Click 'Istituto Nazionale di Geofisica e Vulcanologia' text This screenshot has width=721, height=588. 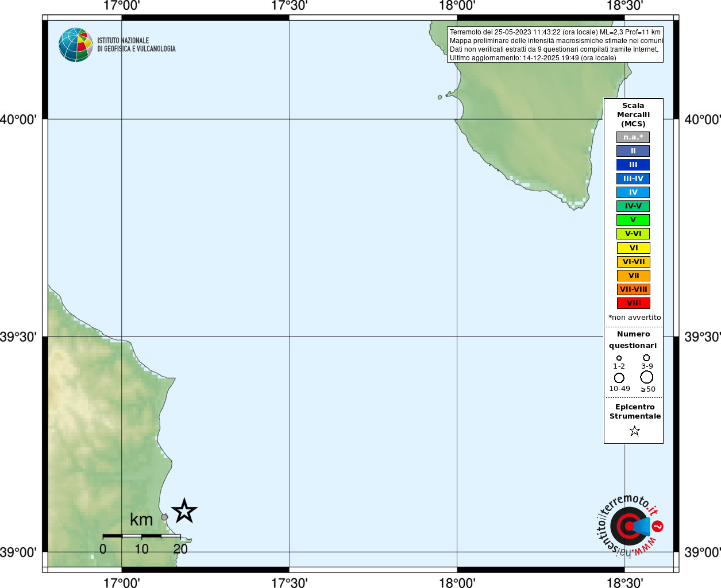pyautogui.click(x=136, y=45)
